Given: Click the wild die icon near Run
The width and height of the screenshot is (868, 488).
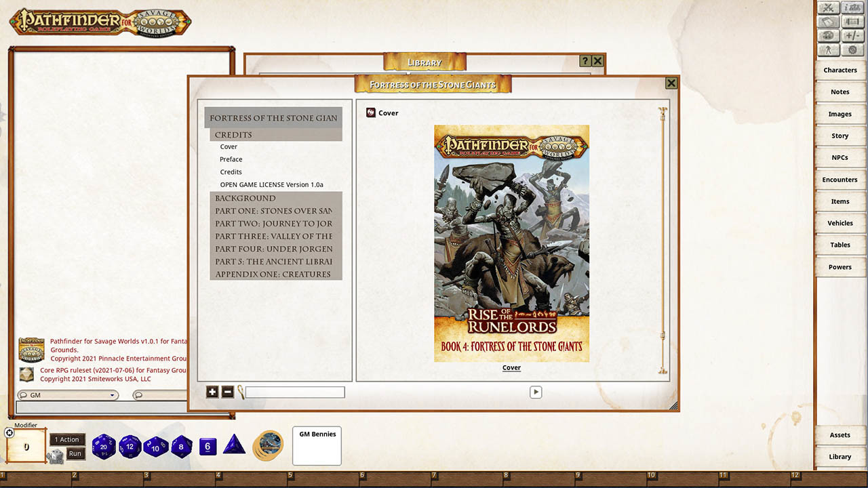Looking at the screenshot, I should pyautogui.click(x=56, y=456).
